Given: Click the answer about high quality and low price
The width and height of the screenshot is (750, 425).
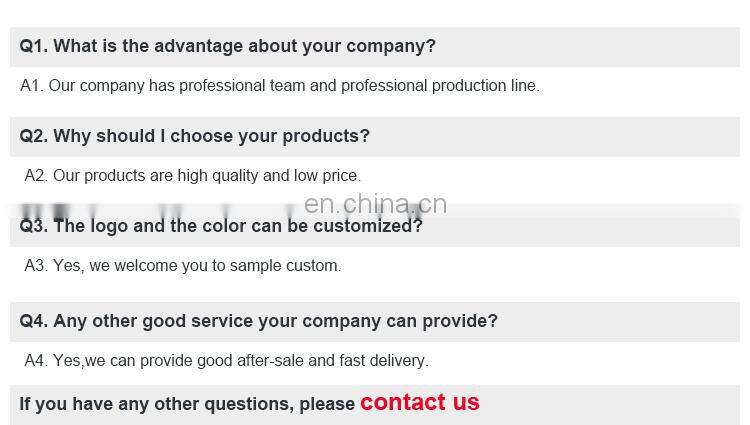Looking at the screenshot, I should (x=206, y=176).
